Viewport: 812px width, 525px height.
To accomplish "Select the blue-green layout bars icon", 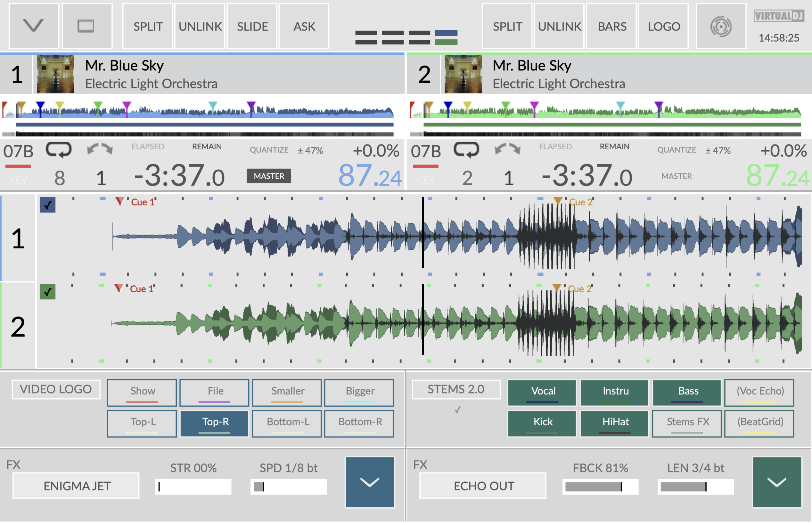I will (x=446, y=37).
